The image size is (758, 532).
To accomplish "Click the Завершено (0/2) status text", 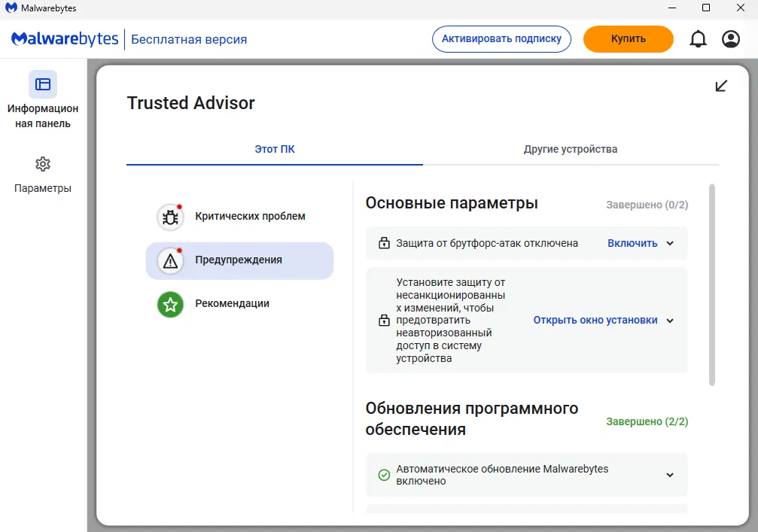I will (647, 205).
